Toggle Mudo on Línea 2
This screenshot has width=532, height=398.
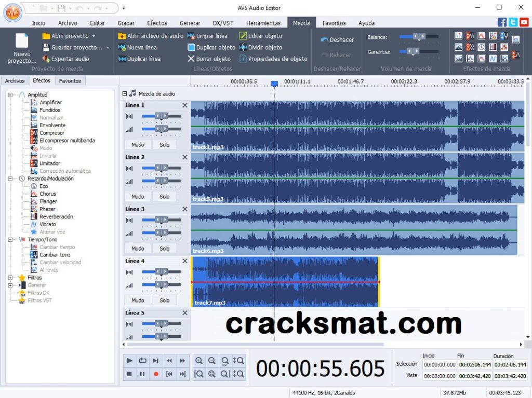[x=138, y=197]
